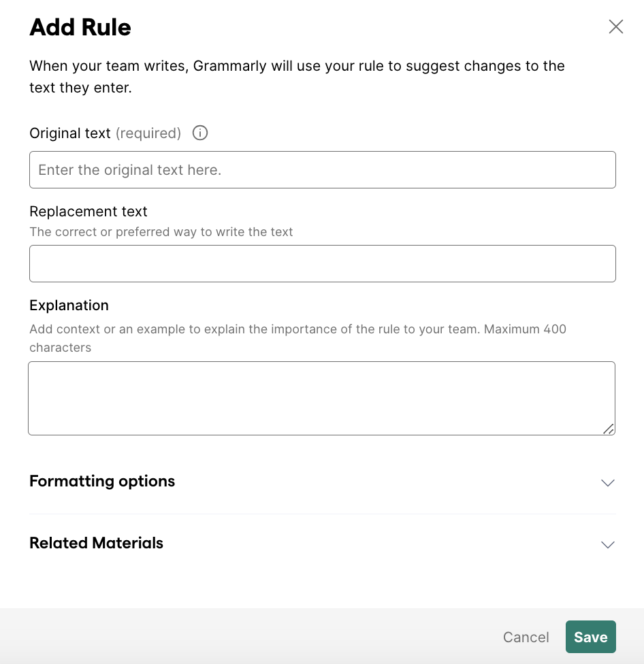Expand Related Materials with its chevron arrow

[x=607, y=544]
